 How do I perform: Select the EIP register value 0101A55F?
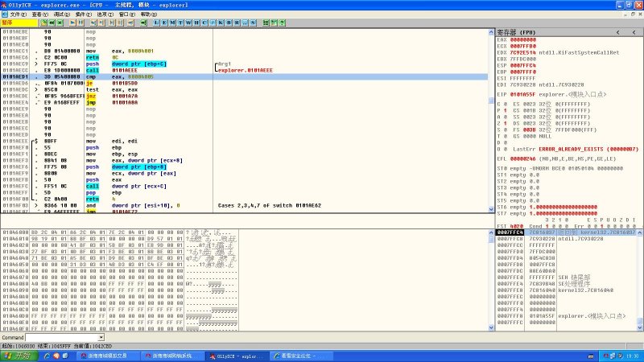pos(522,94)
